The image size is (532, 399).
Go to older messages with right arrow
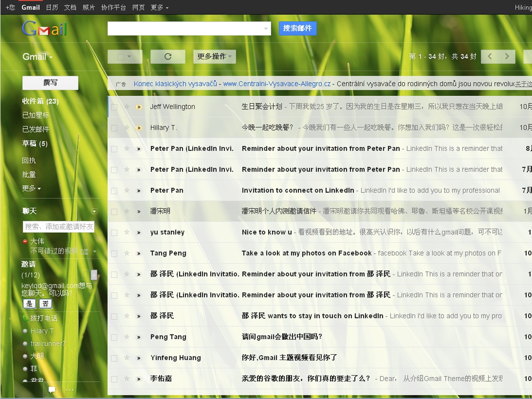[x=507, y=56]
